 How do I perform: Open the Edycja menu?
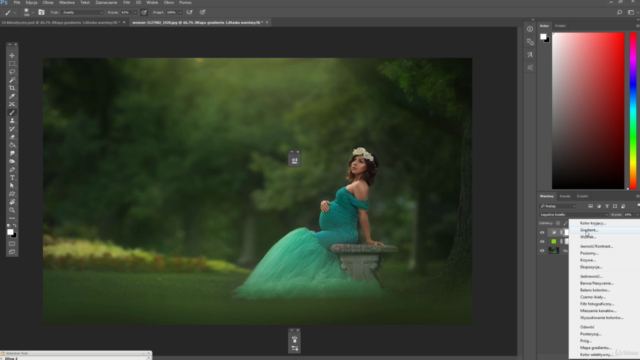coord(31,2)
